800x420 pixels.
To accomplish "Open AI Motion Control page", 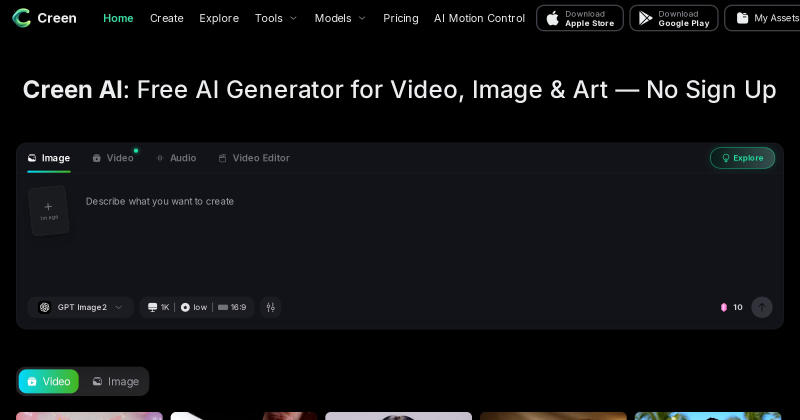I will [479, 18].
